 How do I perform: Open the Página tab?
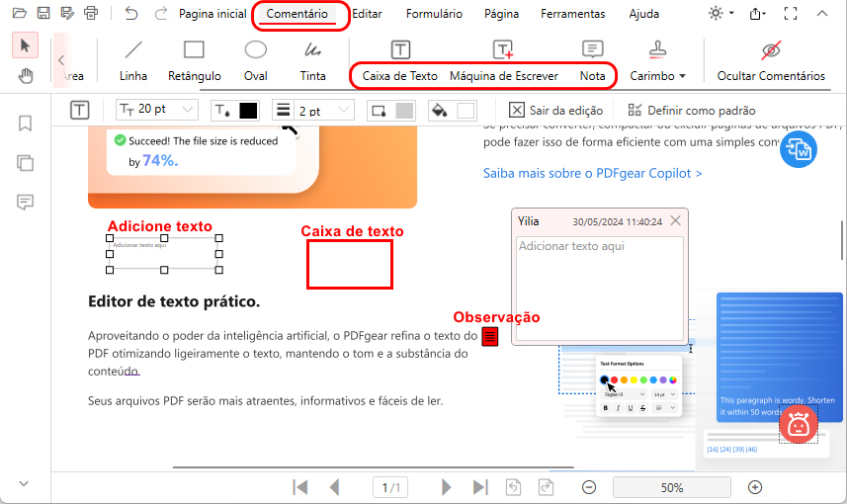coord(501,14)
